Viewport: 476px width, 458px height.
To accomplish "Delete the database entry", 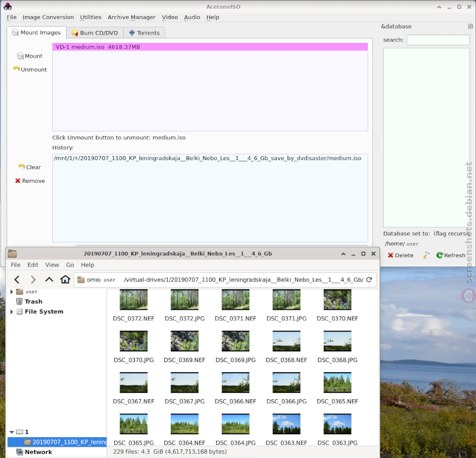I will click(x=400, y=256).
